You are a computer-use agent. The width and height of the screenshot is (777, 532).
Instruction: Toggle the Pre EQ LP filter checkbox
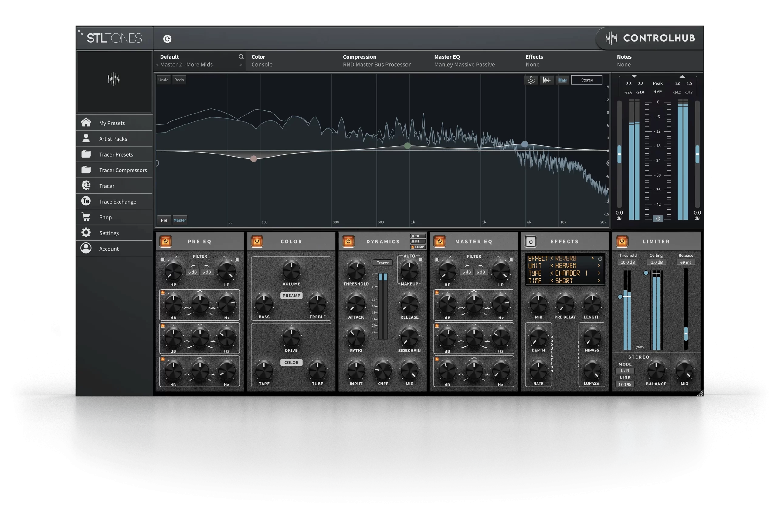pyautogui.click(x=237, y=259)
